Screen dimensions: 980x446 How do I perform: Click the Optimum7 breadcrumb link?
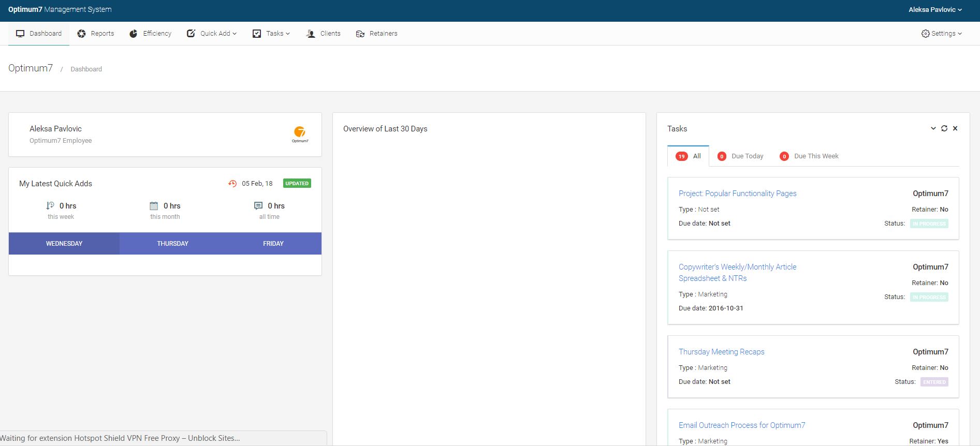[31, 68]
